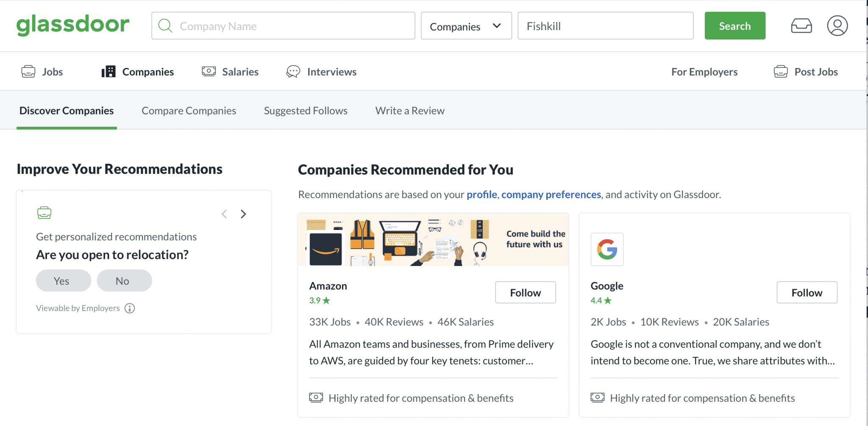Select Yes for relocation question
The image size is (868, 426).
point(63,280)
